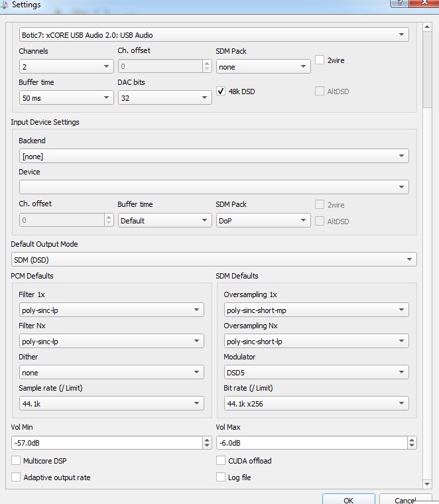Screen dimensions: 439x504
Task: Click the Cancel button
Action: pos(405,500)
